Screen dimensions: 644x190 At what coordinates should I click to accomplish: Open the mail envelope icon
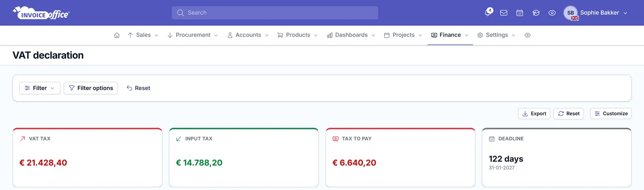click(x=504, y=13)
